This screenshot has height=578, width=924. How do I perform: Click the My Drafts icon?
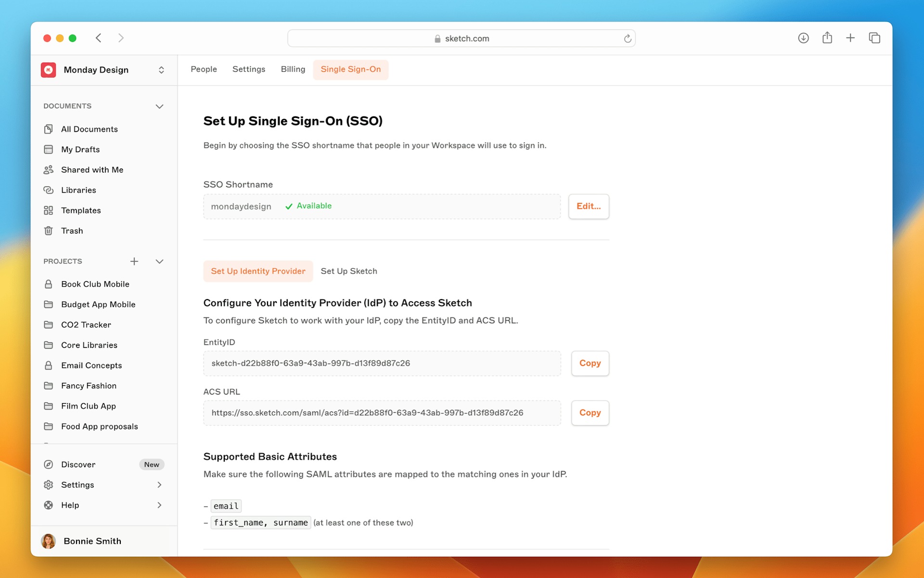pos(48,149)
